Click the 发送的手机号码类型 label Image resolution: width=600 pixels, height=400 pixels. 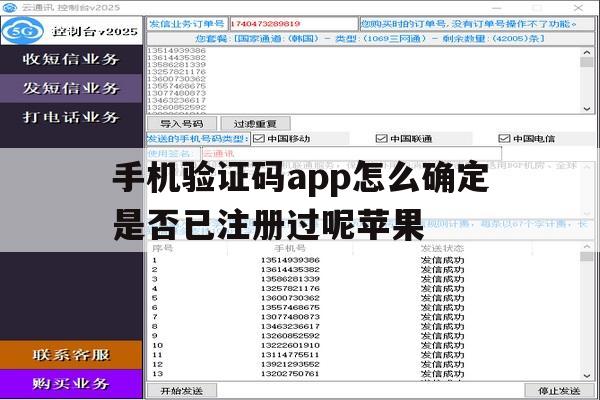pyautogui.click(x=198, y=139)
